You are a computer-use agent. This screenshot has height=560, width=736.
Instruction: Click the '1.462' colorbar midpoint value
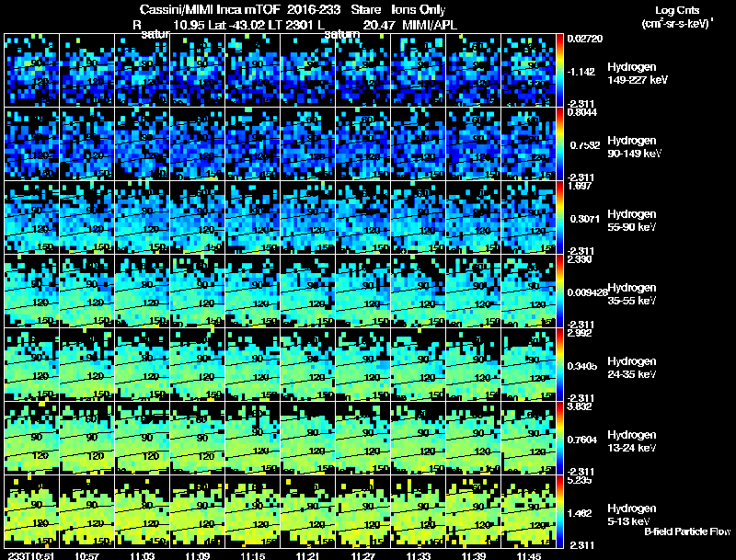[x=580, y=513]
